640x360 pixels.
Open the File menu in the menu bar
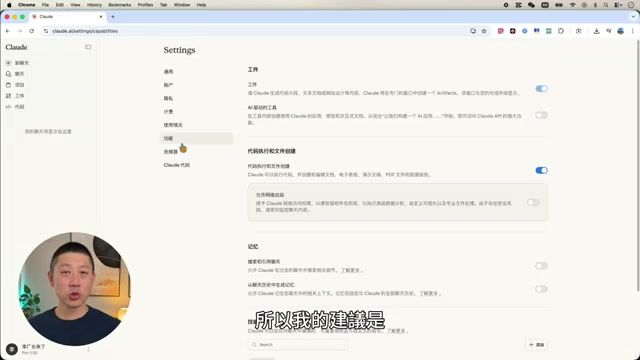45,5
